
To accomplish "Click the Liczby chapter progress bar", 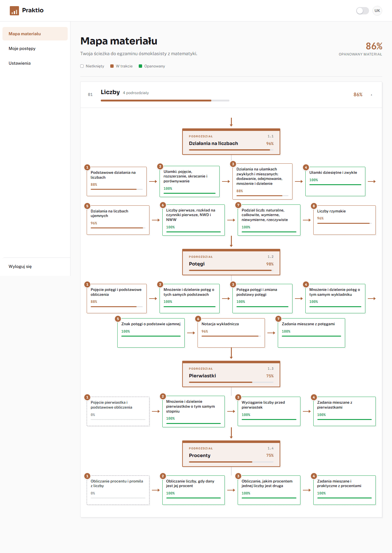I will (x=165, y=101).
